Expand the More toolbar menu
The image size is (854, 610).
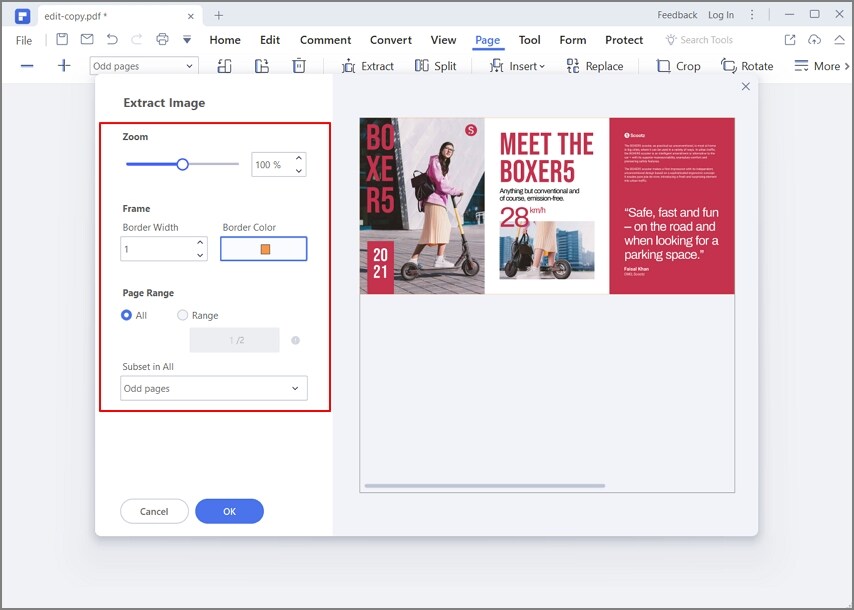(822, 66)
